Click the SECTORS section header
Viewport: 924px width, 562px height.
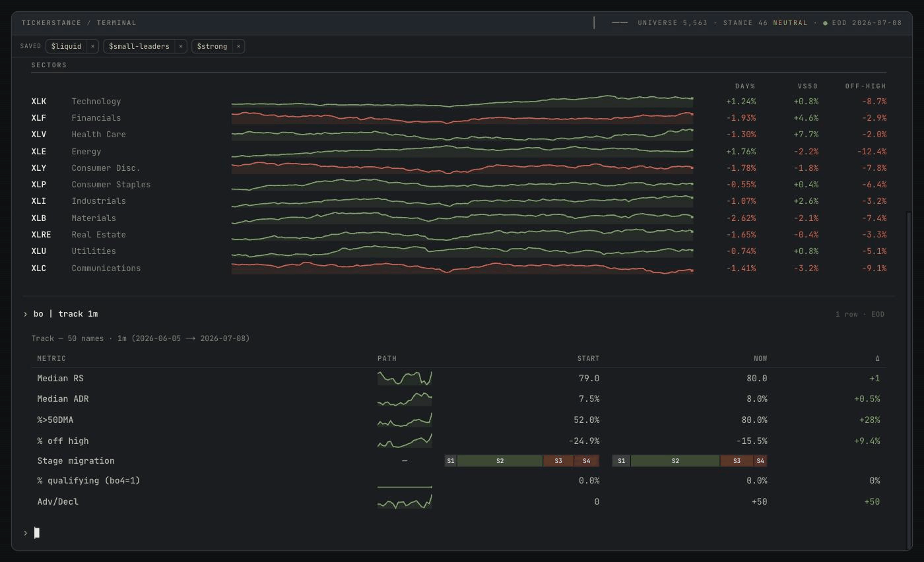(49, 65)
